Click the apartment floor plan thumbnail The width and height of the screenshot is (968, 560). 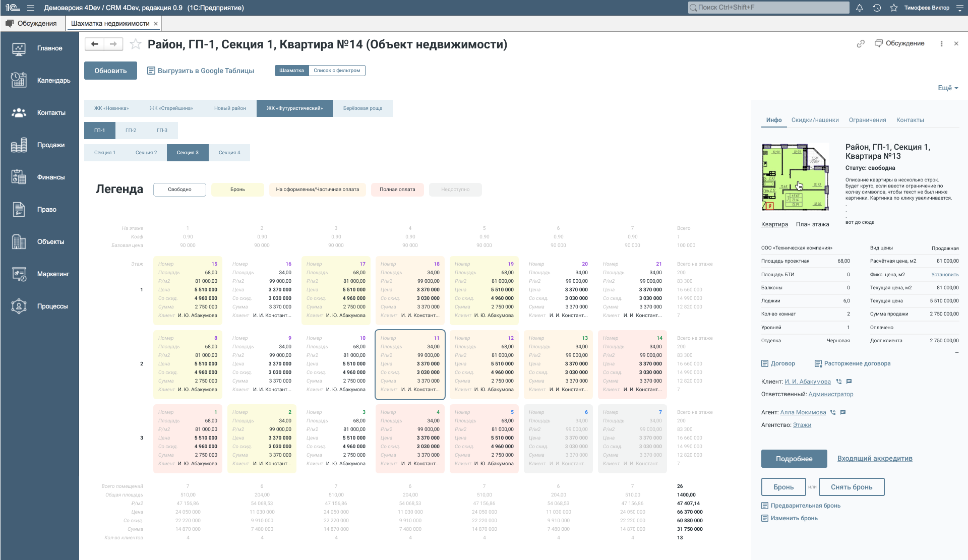[x=795, y=177]
